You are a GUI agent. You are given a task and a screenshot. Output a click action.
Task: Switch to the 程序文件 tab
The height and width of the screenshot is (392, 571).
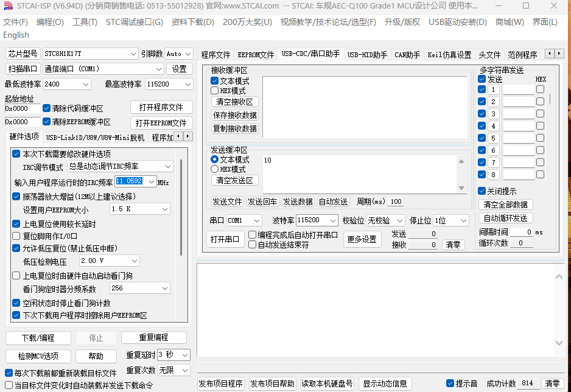(x=215, y=55)
